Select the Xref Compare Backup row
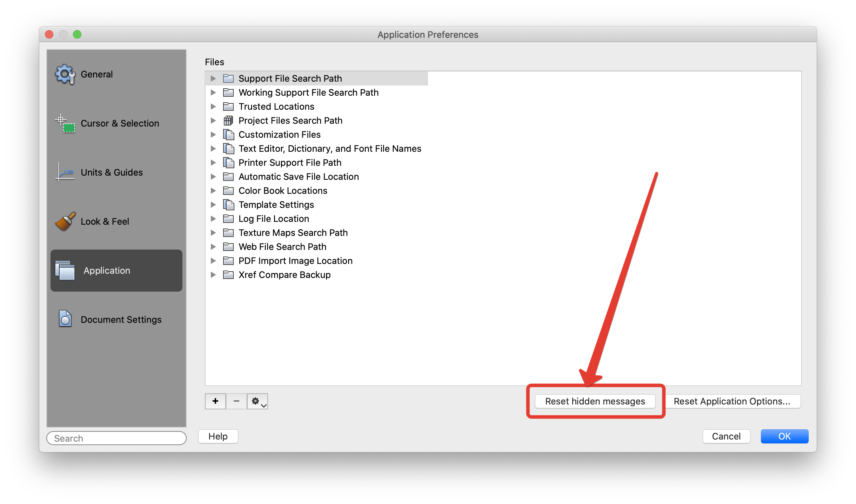The width and height of the screenshot is (856, 504). (284, 275)
